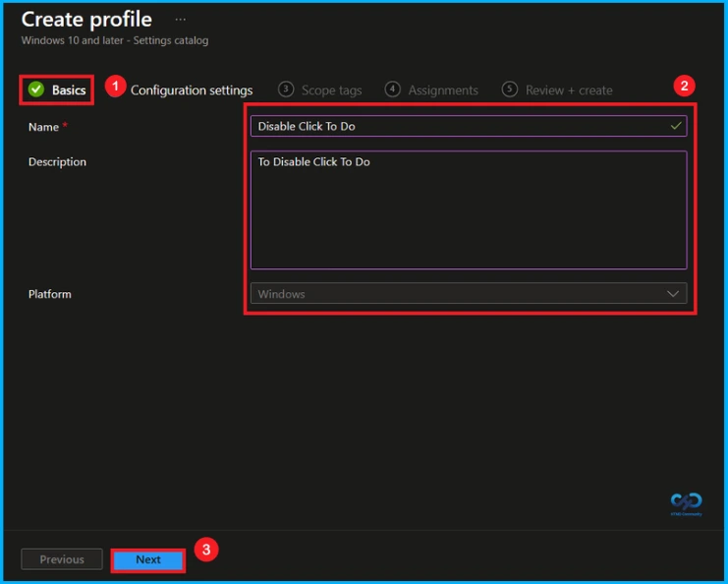Click the Next button
This screenshot has height=584, width=728.
click(x=148, y=559)
